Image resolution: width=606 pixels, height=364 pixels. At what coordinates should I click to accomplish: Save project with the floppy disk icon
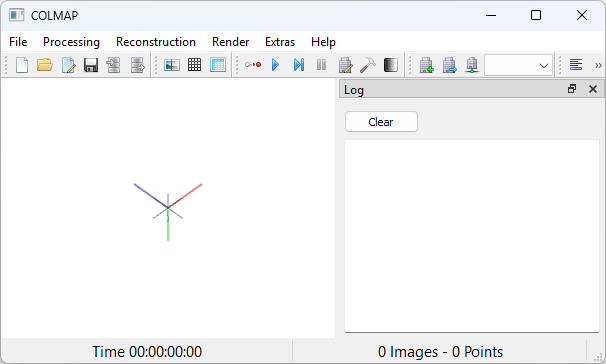point(91,65)
